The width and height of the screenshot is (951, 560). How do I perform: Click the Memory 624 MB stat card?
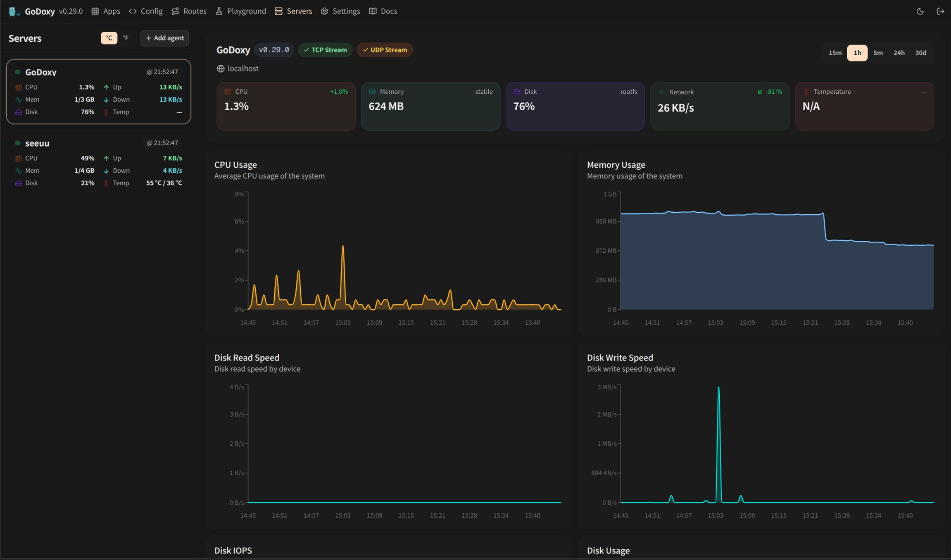(430, 106)
